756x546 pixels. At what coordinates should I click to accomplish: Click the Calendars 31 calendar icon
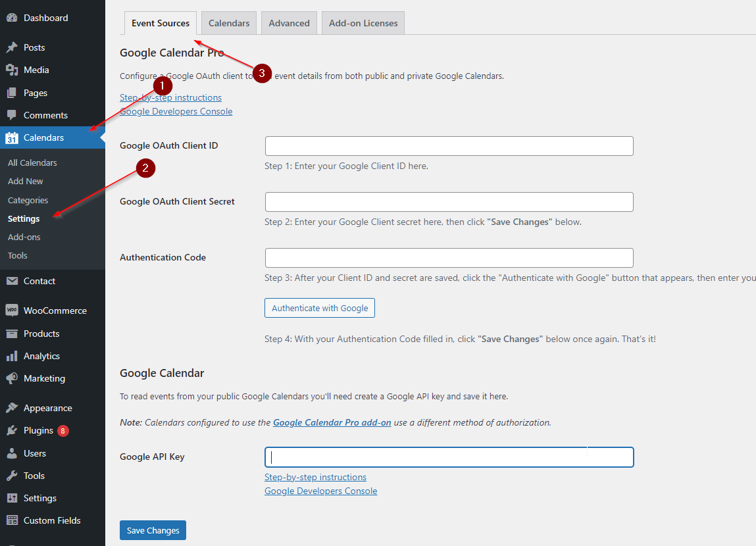[12, 138]
